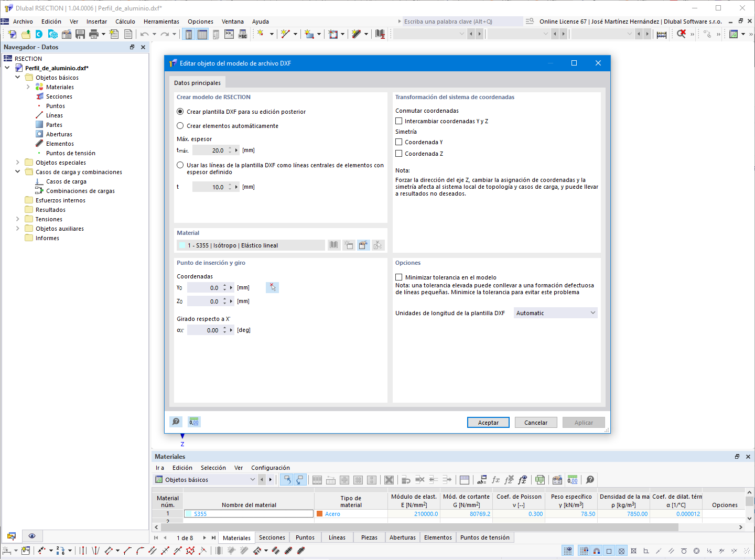Select 'Crear elementos automáticamente' option
The height and width of the screenshot is (560, 755).
click(180, 126)
